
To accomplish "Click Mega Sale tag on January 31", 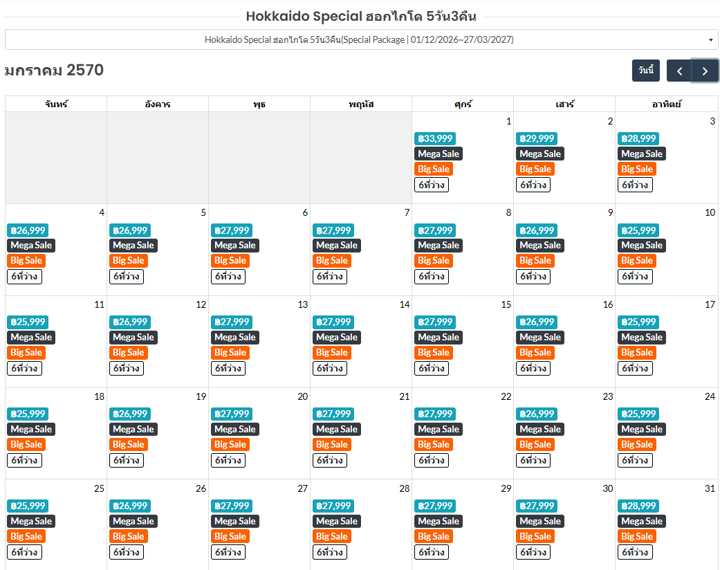I will coord(641,521).
